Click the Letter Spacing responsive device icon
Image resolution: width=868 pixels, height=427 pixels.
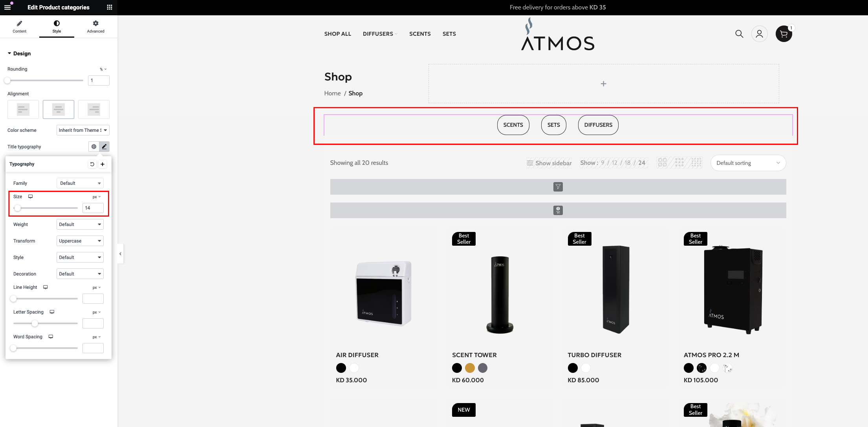tap(52, 312)
